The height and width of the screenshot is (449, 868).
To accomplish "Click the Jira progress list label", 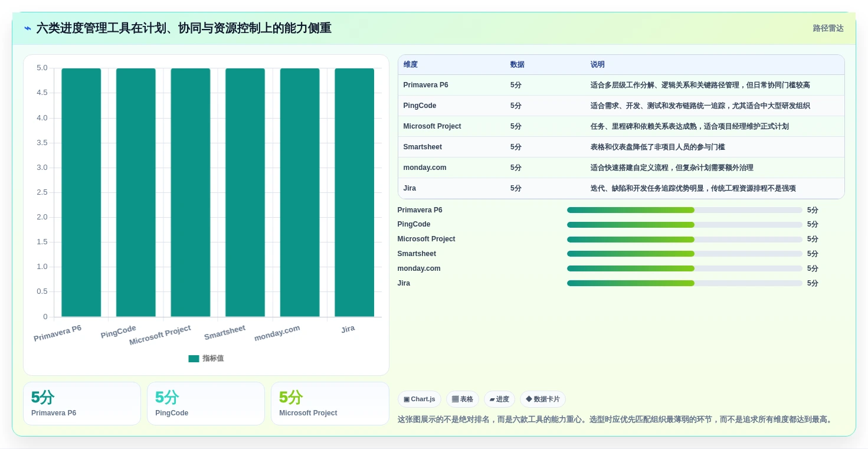I will click(x=404, y=283).
